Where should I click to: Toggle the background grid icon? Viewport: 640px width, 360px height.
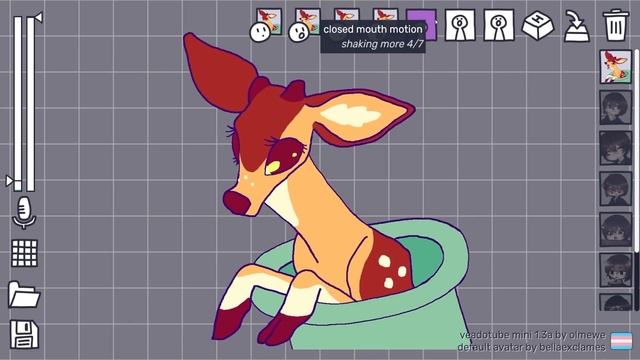pos(24,253)
